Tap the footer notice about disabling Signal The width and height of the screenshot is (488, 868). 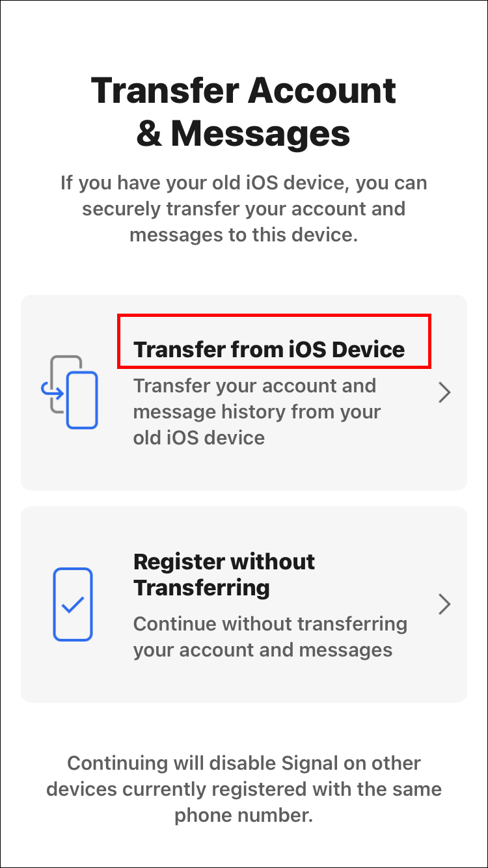[243, 789]
